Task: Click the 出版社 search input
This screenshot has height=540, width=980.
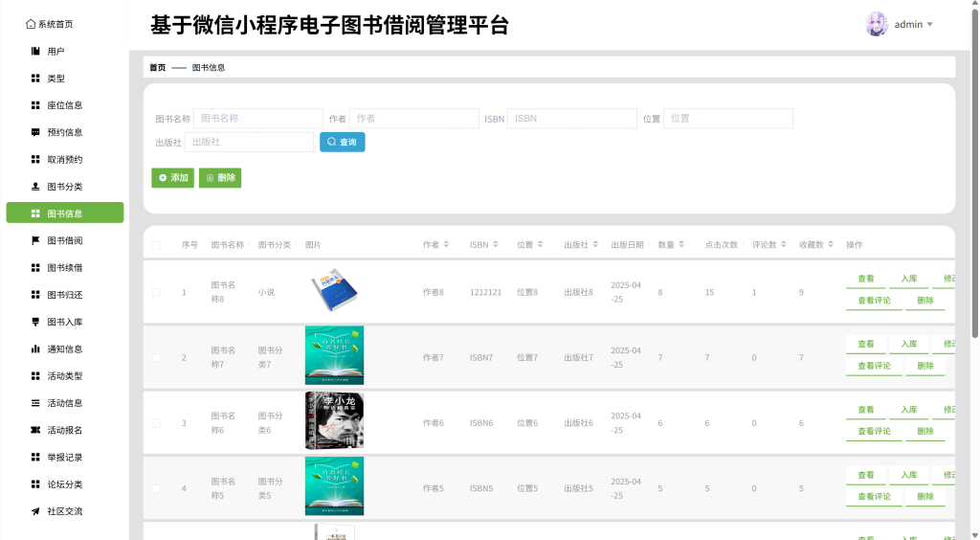Action: pyautogui.click(x=250, y=142)
